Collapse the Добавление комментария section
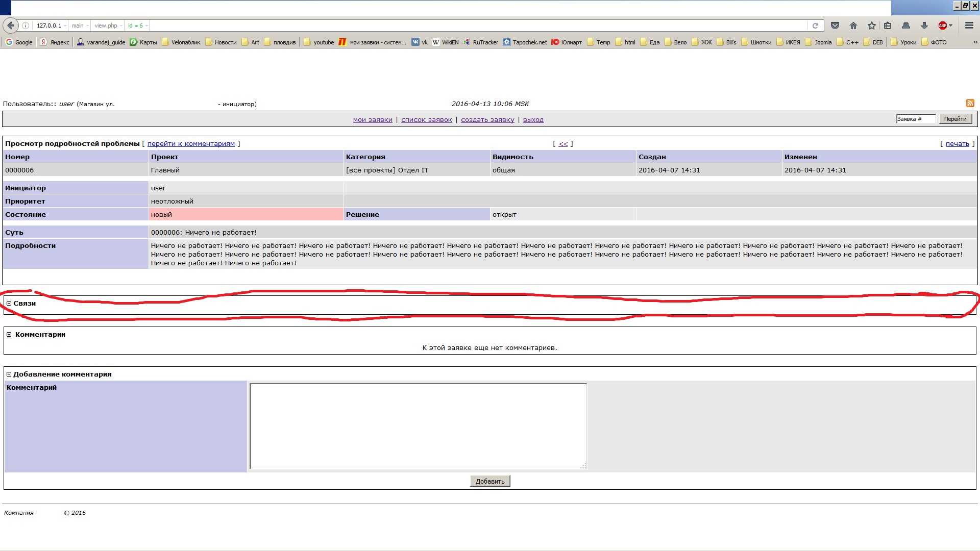 tap(9, 374)
